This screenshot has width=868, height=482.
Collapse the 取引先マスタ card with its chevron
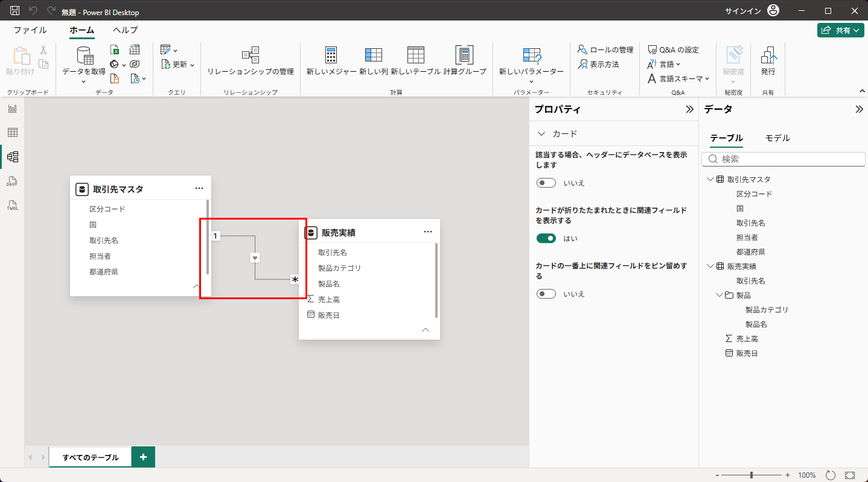pos(197,287)
